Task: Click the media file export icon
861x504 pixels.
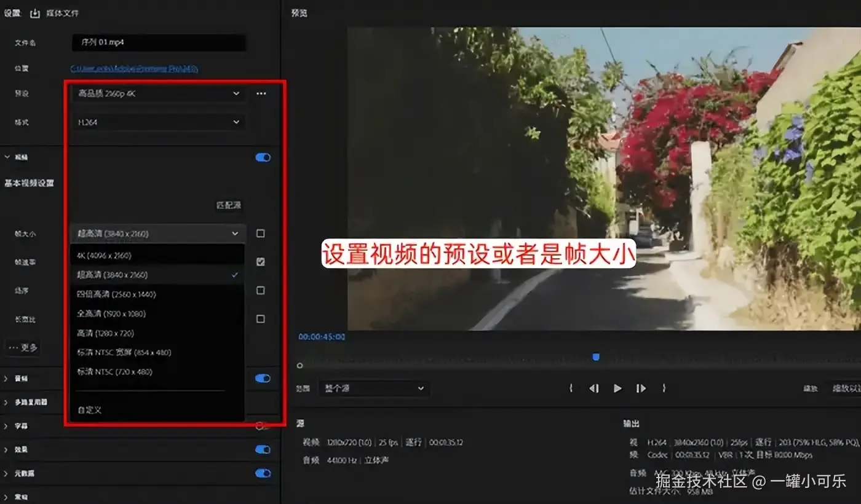Action: coord(34,13)
